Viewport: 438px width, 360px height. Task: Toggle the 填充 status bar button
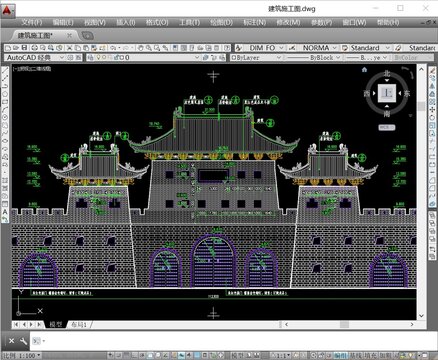click(370, 356)
